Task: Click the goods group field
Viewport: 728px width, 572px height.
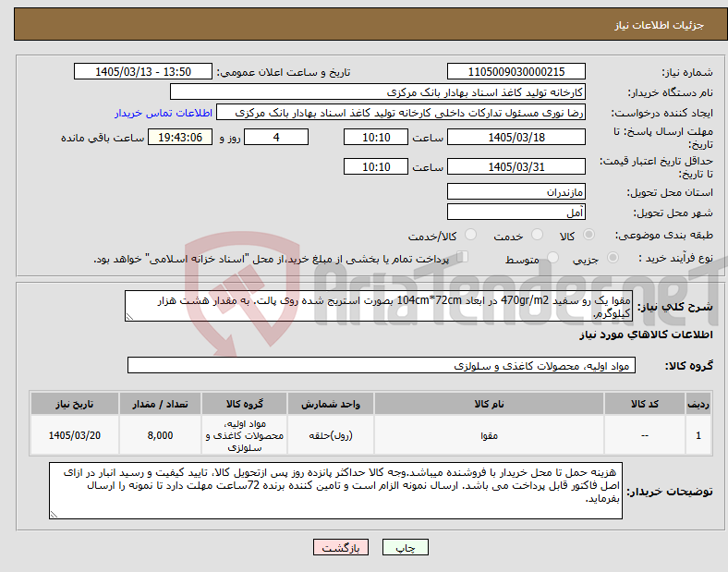Action: [x=382, y=365]
